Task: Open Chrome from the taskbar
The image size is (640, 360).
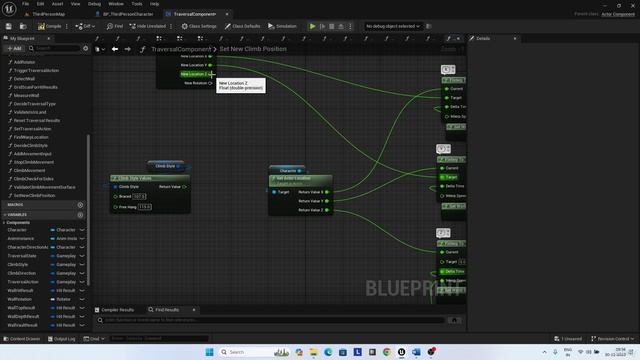Action: point(387,352)
